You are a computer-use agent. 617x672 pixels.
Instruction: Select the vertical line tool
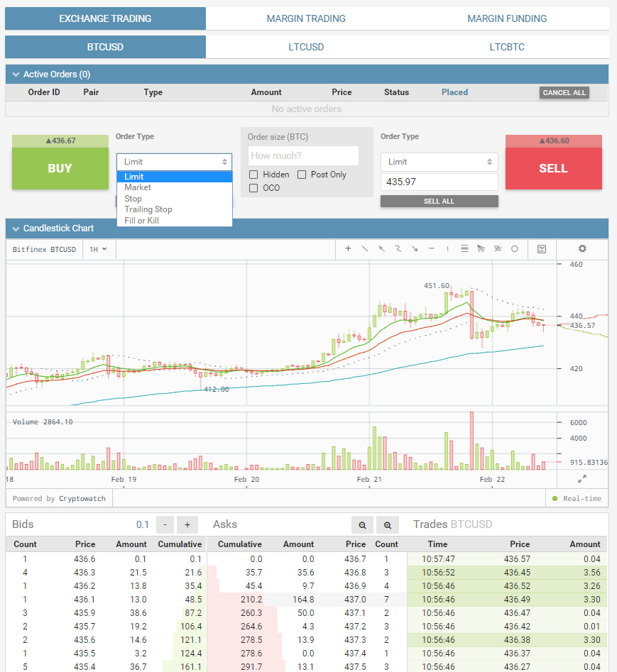[x=447, y=248]
